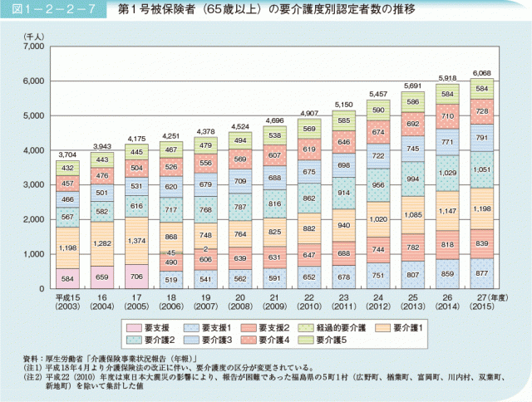This screenshot has height=402, width=532.
Task: Click the 862 segment in the 2010 bar
Action: pos(309,198)
